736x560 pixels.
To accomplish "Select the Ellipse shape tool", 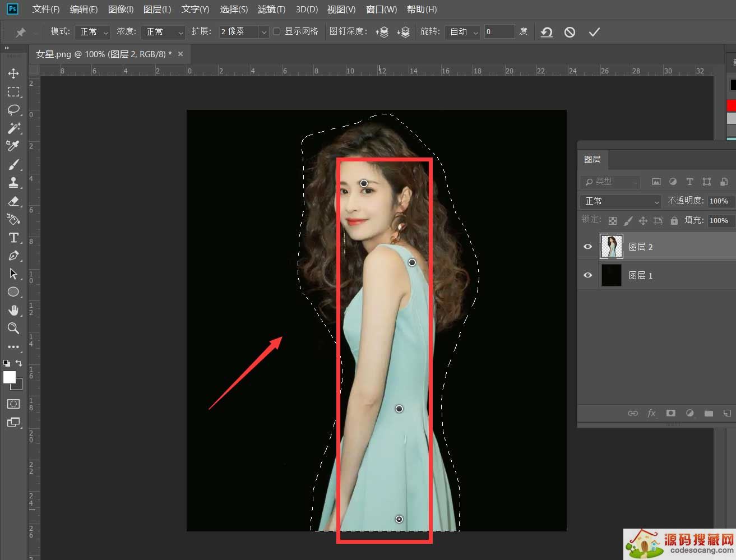I will point(13,291).
